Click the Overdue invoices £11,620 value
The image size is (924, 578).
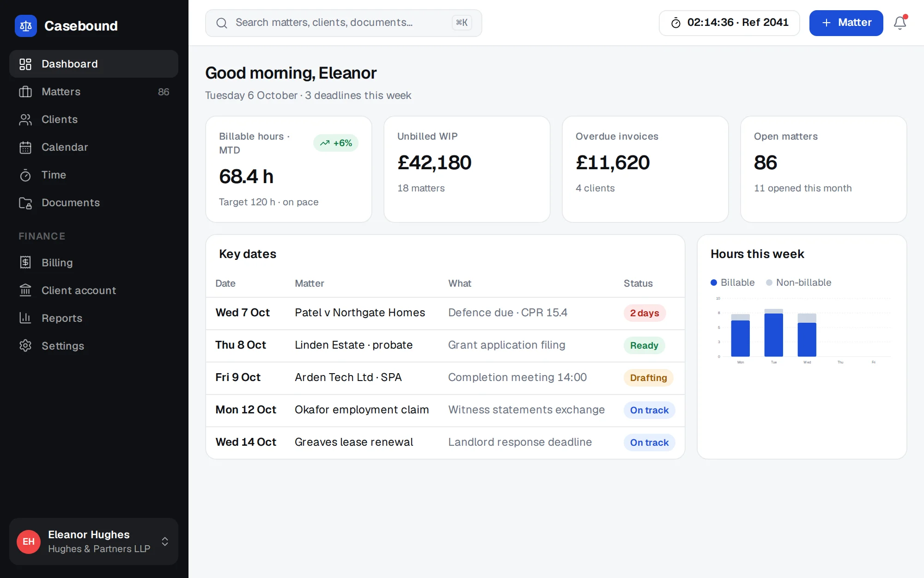click(x=613, y=162)
